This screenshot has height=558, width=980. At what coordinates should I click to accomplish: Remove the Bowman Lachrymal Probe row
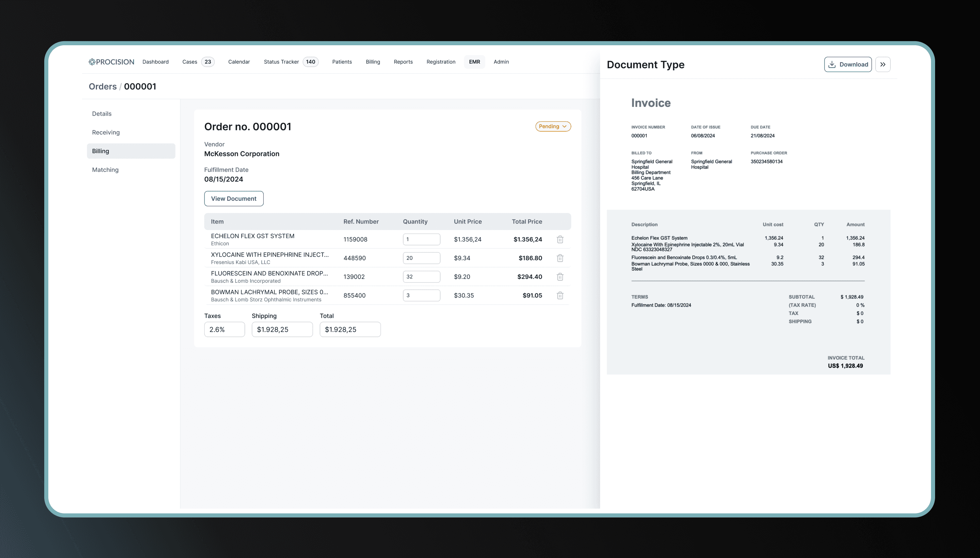[559, 295]
